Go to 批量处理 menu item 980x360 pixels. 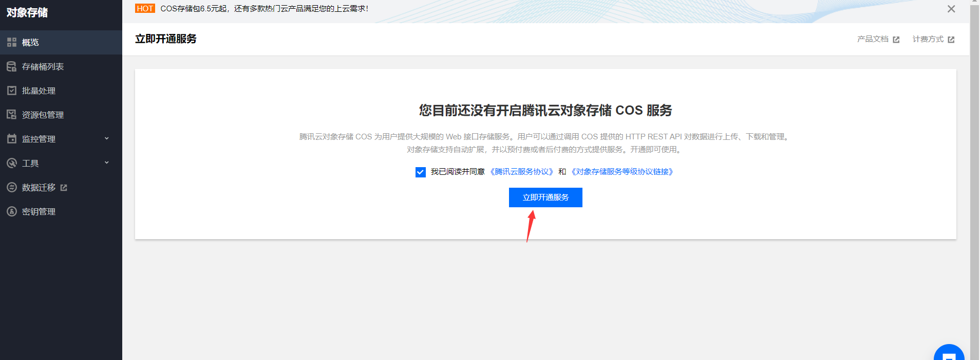61,91
